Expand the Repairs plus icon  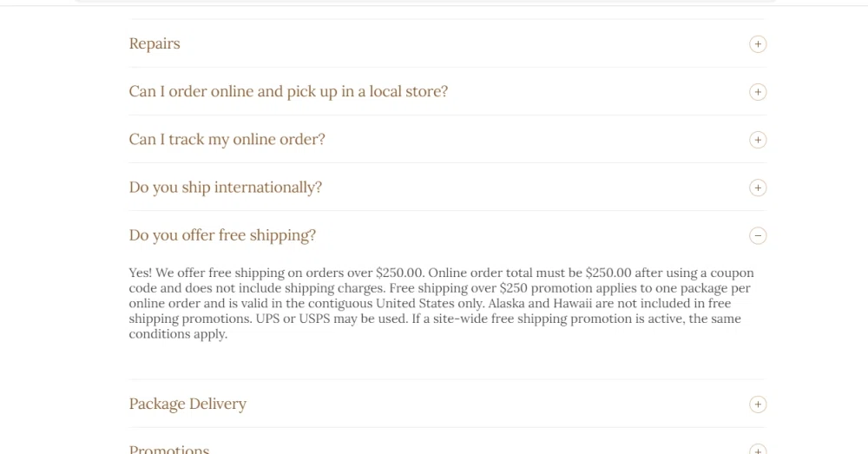(x=758, y=44)
